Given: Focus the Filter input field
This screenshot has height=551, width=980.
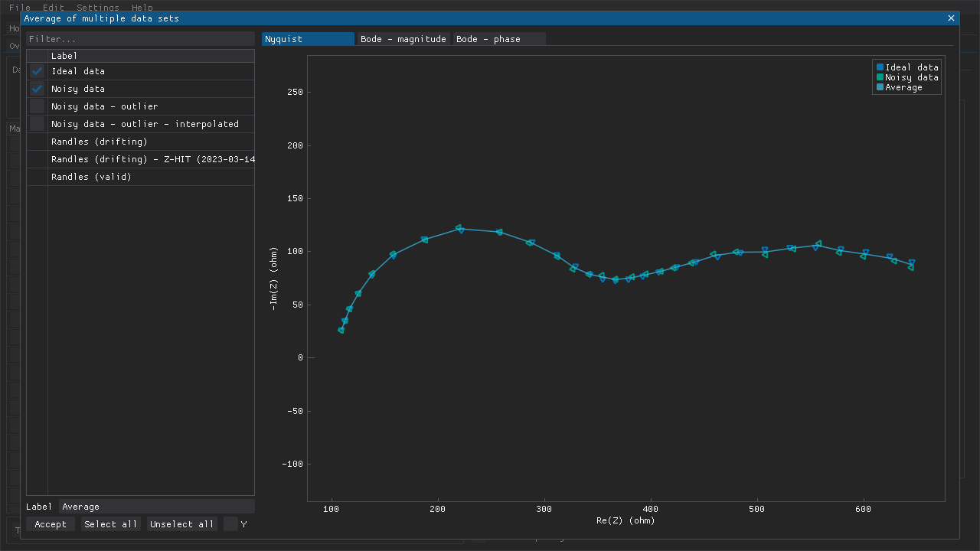Looking at the screenshot, I should (x=140, y=39).
